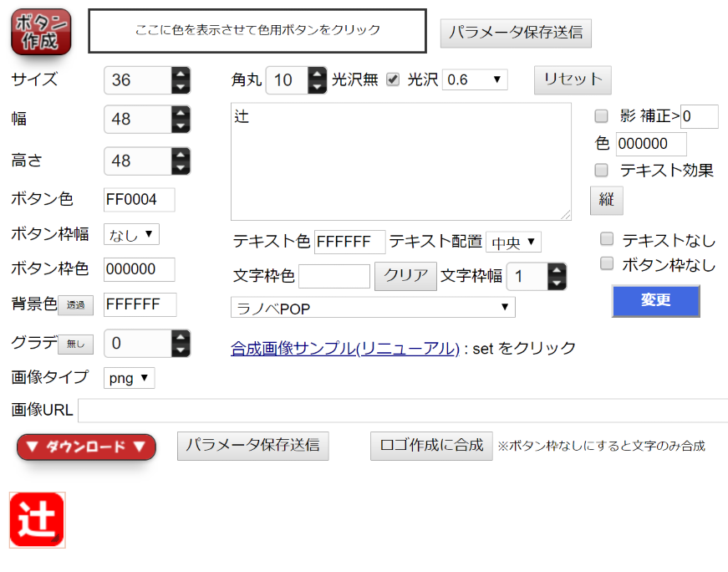Click the 透過 background transparency button
Screen dimensions: 728x572
[76, 305]
